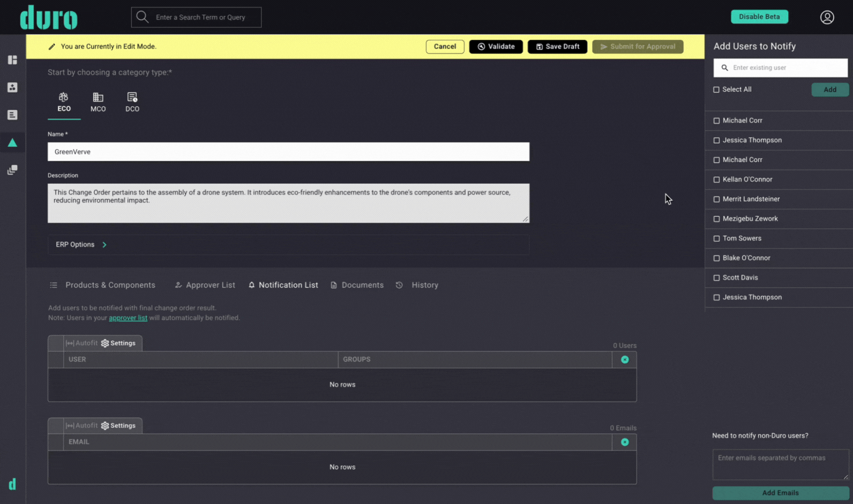This screenshot has height=504, width=853.
Task: Click Disable Beta button
Action: pos(759,17)
